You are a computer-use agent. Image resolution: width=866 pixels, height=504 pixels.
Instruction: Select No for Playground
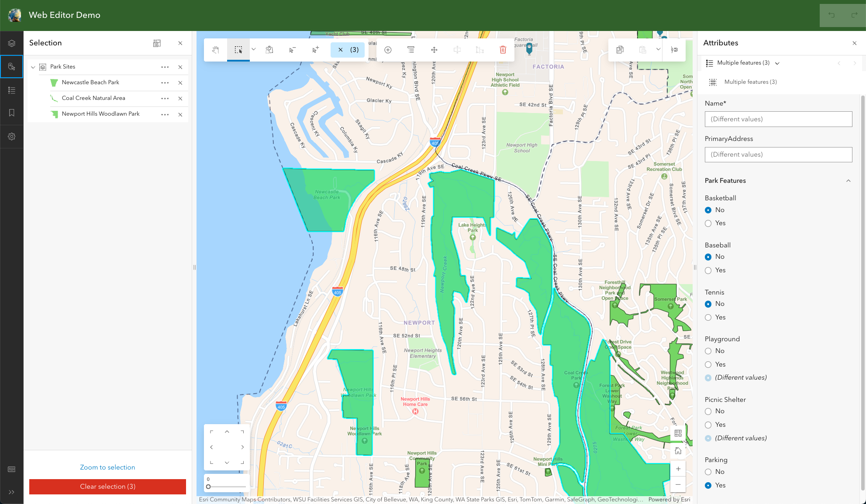[x=708, y=351]
